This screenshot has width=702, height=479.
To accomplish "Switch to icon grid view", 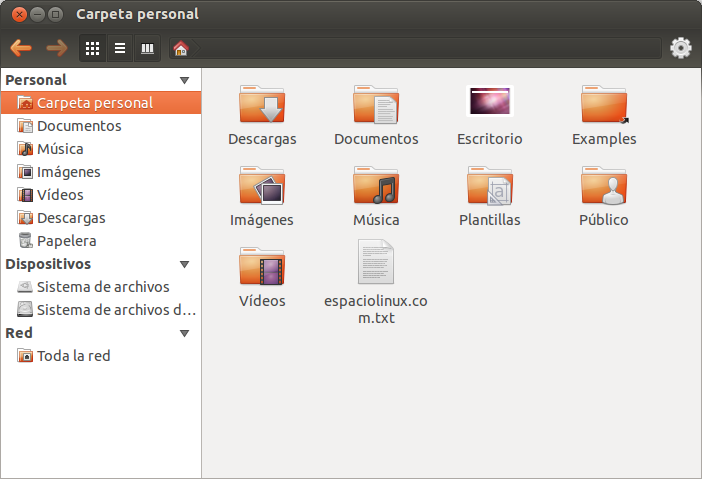I will click(93, 48).
